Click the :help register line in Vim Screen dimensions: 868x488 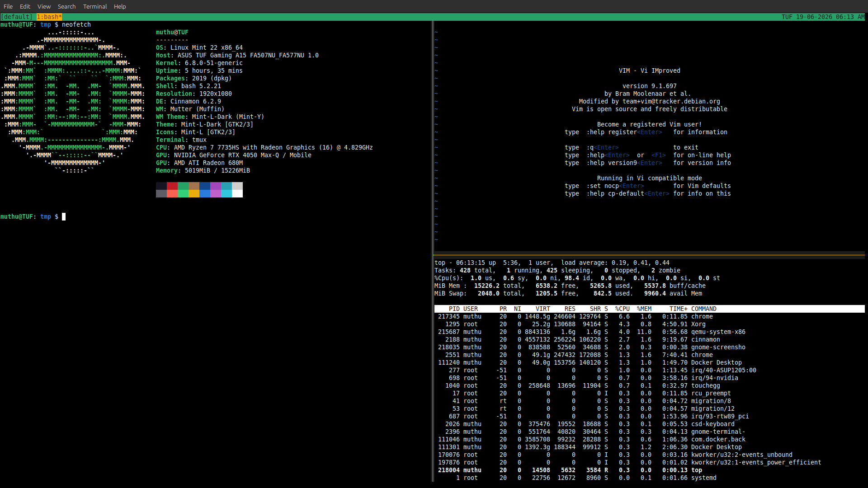[x=646, y=132]
